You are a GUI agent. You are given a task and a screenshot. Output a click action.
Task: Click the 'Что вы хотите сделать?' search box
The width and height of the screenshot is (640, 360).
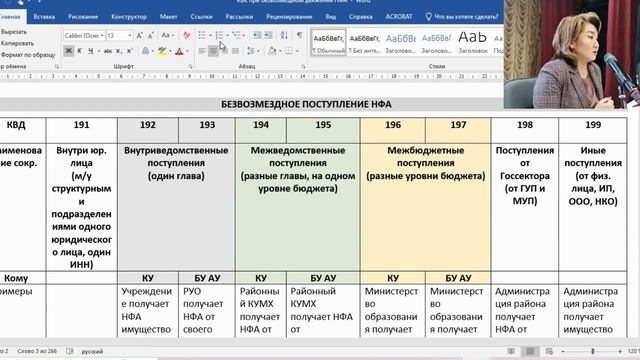(462, 17)
